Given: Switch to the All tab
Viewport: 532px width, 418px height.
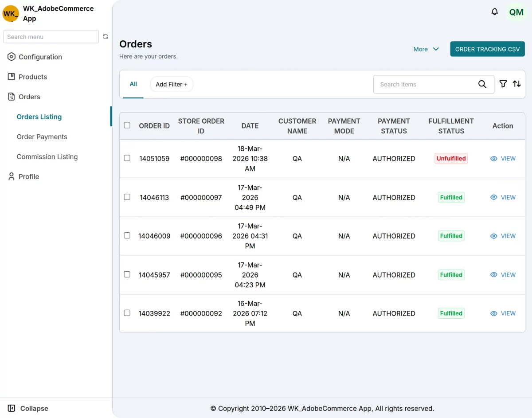Looking at the screenshot, I should (x=133, y=84).
